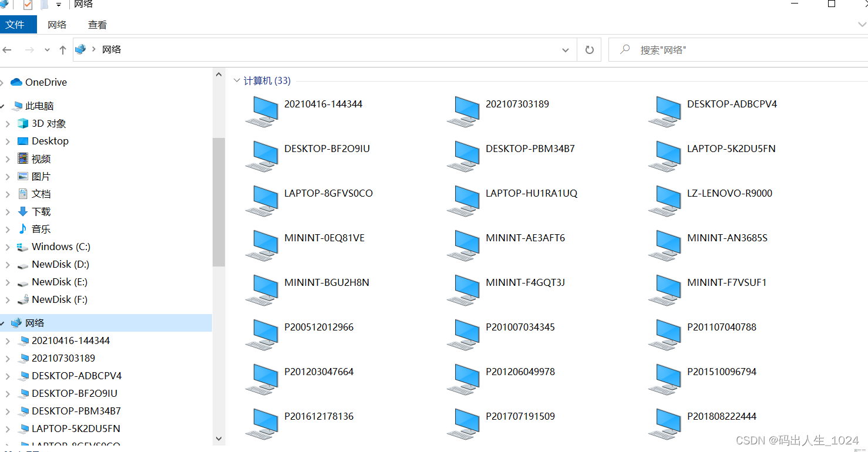Select the MININT-BGU2H8N computer icon
The image size is (868, 452).
[x=262, y=289]
